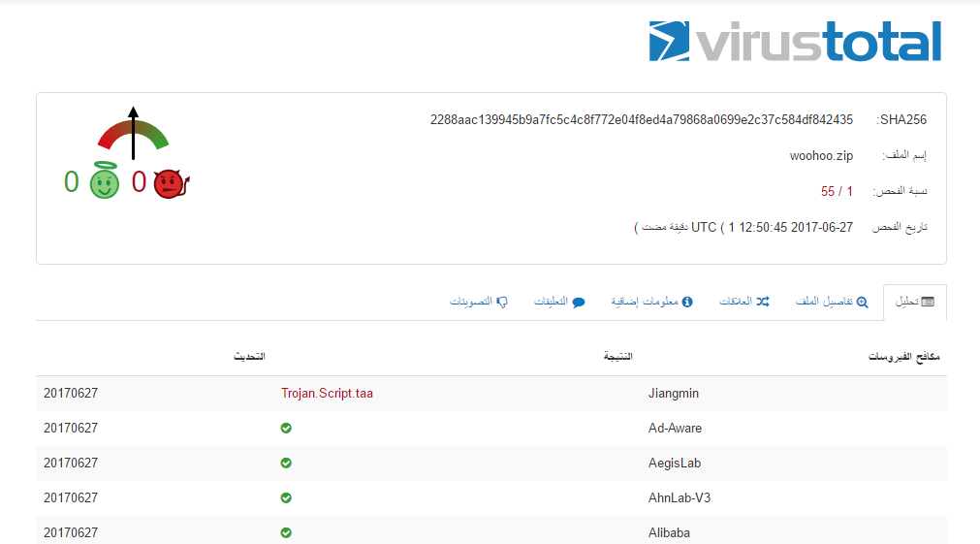Screen dimensions: 980x544
Task: Click the green check icon for AegisLab
Action: 286,464
